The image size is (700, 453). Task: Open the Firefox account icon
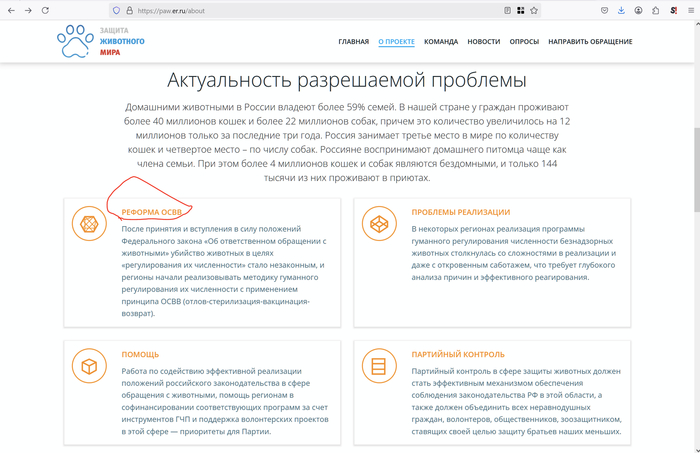click(x=638, y=10)
